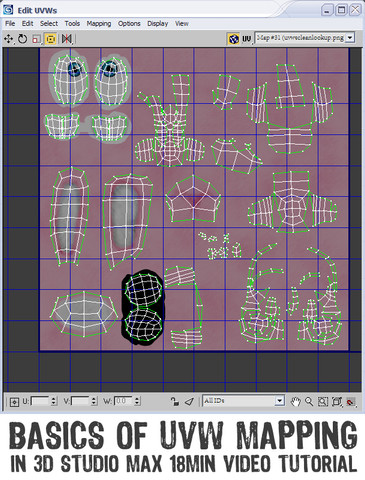This screenshot has height=480, width=365.
Task: Click the Zoom Region tool
Action: (323, 401)
